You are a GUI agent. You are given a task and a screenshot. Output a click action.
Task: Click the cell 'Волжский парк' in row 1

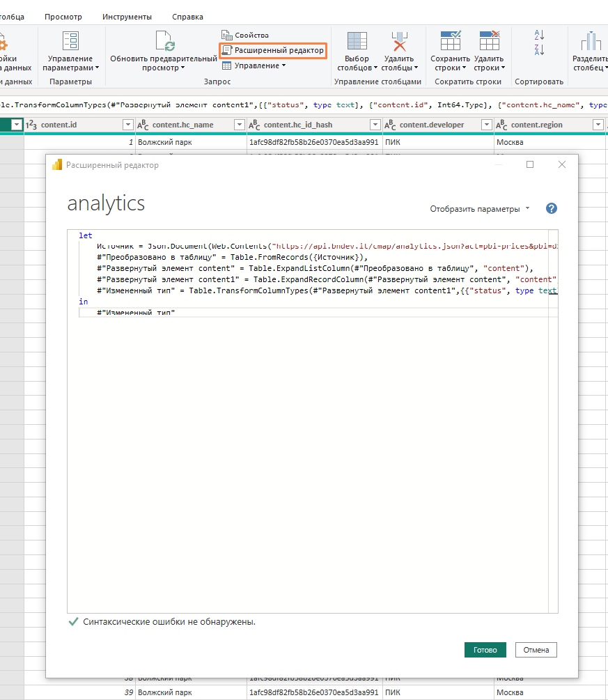[x=191, y=142]
